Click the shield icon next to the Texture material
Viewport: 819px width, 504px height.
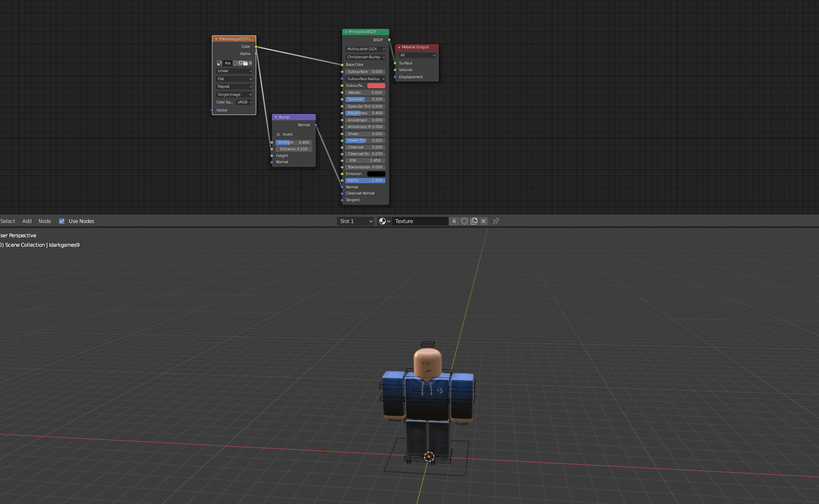464,221
